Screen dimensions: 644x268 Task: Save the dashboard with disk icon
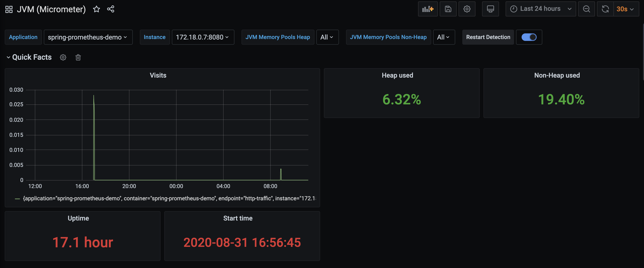448,9
